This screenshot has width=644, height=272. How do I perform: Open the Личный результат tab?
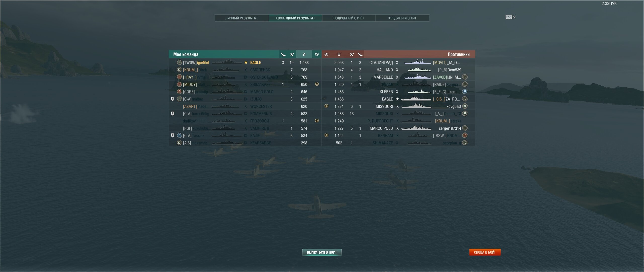(x=242, y=18)
